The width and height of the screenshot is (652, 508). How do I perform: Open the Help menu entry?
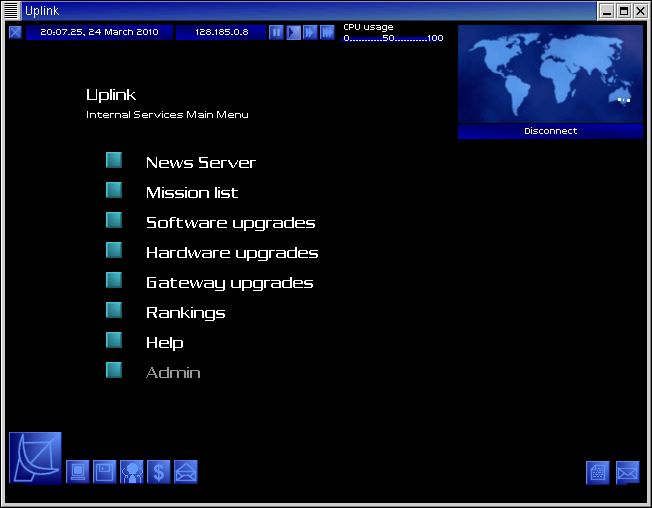(165, 343)
